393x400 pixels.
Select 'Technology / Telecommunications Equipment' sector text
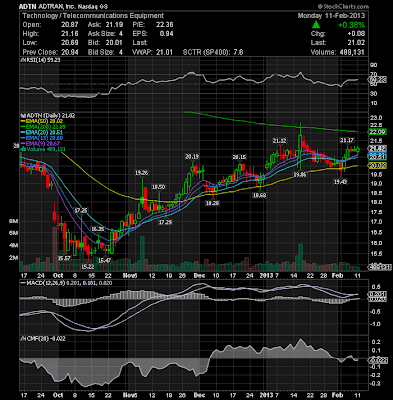coord(93,16)
